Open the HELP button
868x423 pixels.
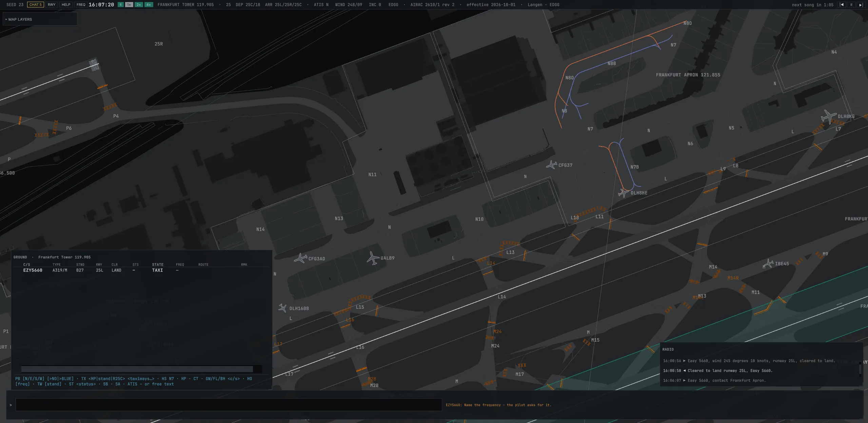pyautogui.click(x=66, y=5)
